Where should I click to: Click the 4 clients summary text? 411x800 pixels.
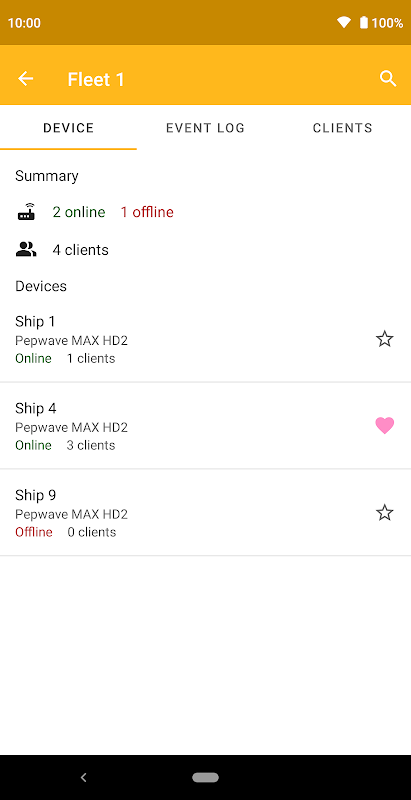pos(81,250)
